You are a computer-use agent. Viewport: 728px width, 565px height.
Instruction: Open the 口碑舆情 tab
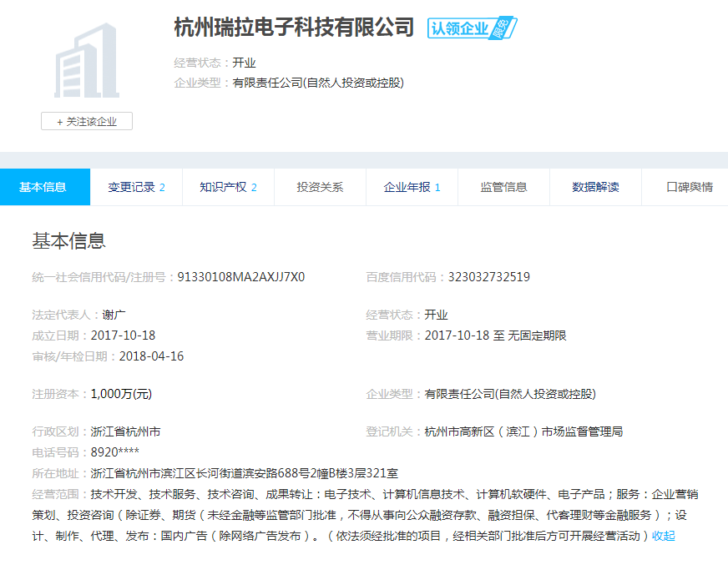[689, 187]
